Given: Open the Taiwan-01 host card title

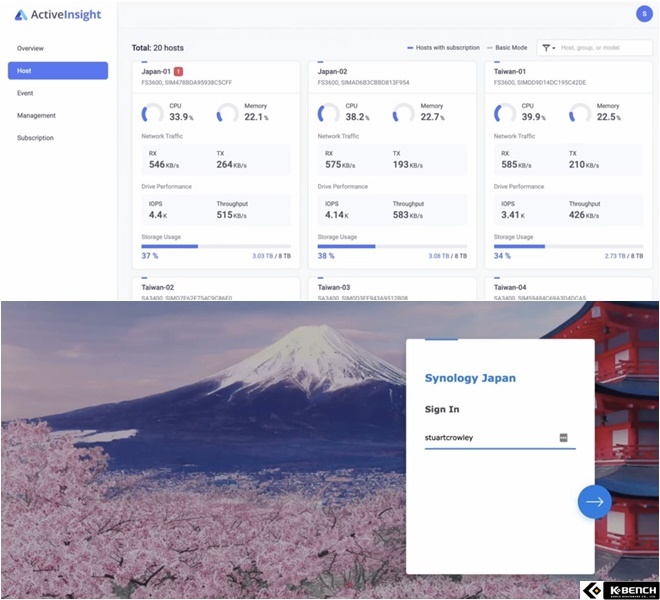Looking at the screenshot, I should (510, 72).
